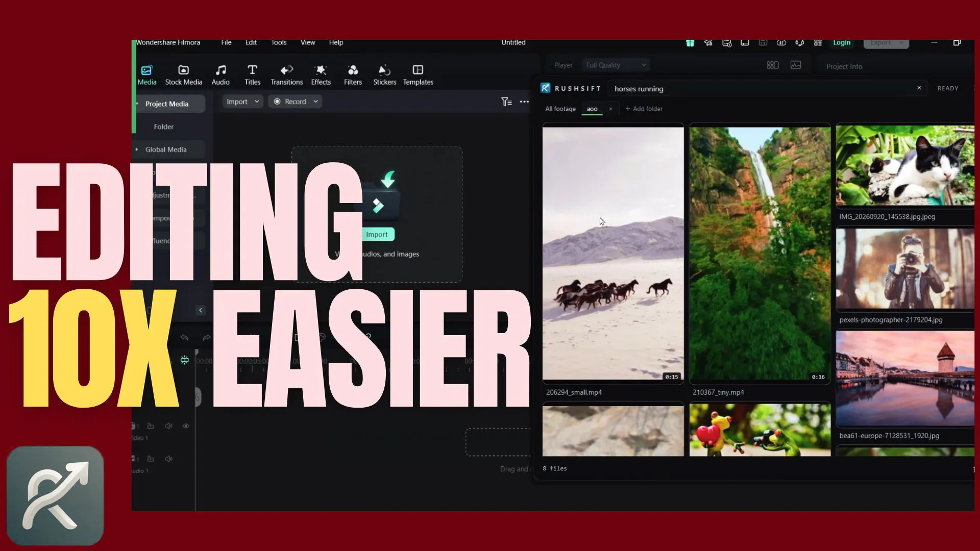
Task: Open the Edit menu
Action: (251, 42)
